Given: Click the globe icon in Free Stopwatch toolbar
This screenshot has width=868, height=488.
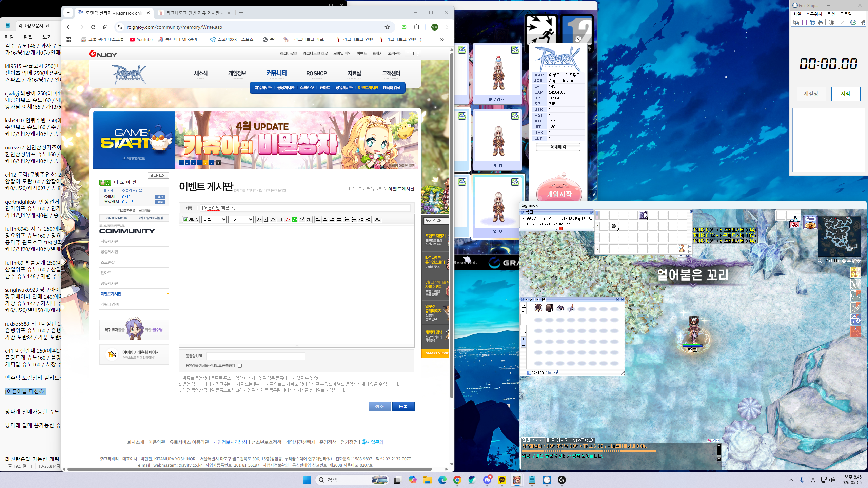Looking at the screenshot, I should [x=812, y=22].
